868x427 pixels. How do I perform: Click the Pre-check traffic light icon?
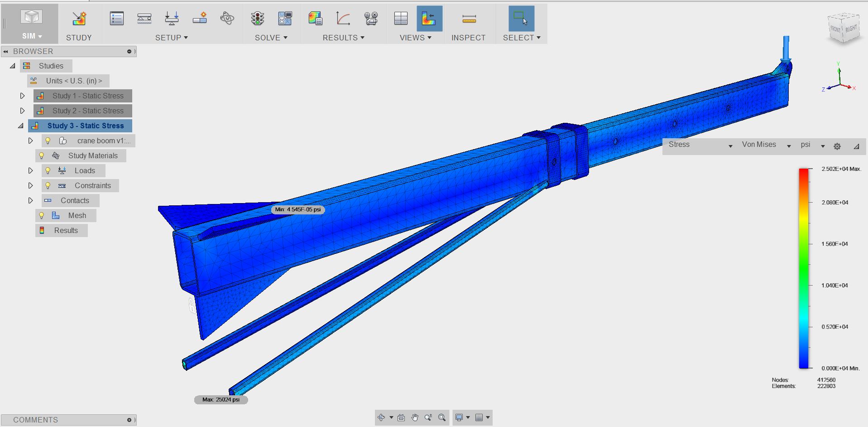click(x=258, y=19)
